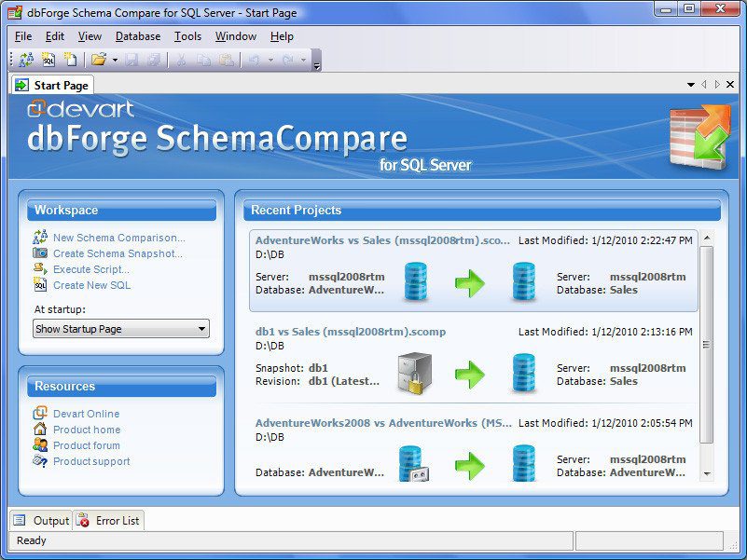This screenshot has width=747, height=560.
Task: Click the Last Modified 2:13:16 PM text
Action: (605, 332)
